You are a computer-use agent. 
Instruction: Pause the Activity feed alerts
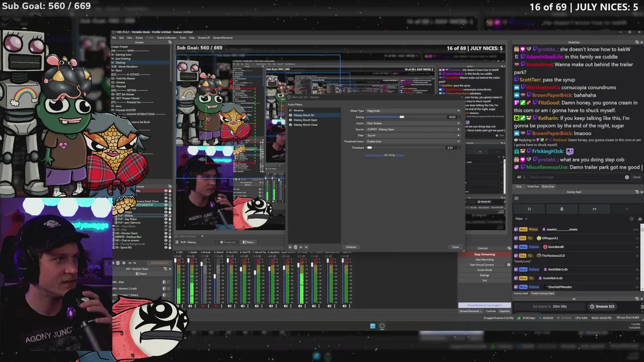pos(529,209)
